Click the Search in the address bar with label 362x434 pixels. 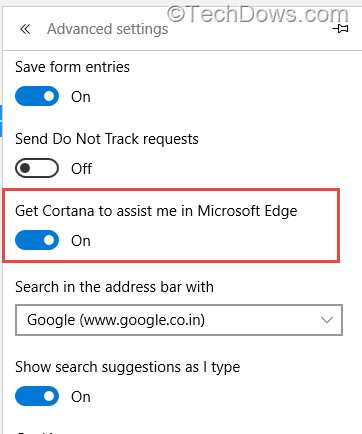coord(114,287)
